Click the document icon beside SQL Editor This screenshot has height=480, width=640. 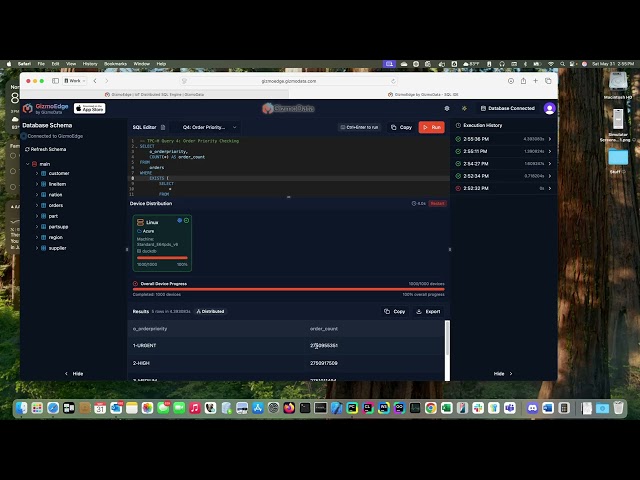click(163, 127)
